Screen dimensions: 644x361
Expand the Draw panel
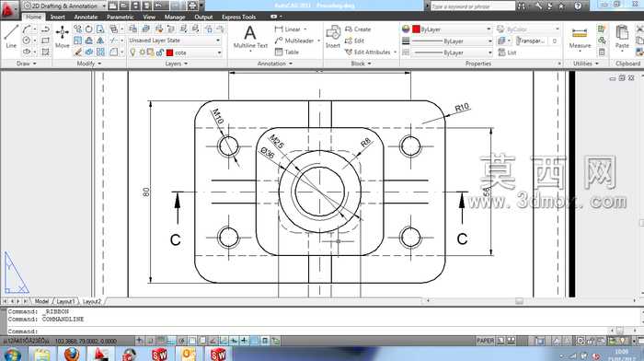pyautogui.click(x=27, y=64)
